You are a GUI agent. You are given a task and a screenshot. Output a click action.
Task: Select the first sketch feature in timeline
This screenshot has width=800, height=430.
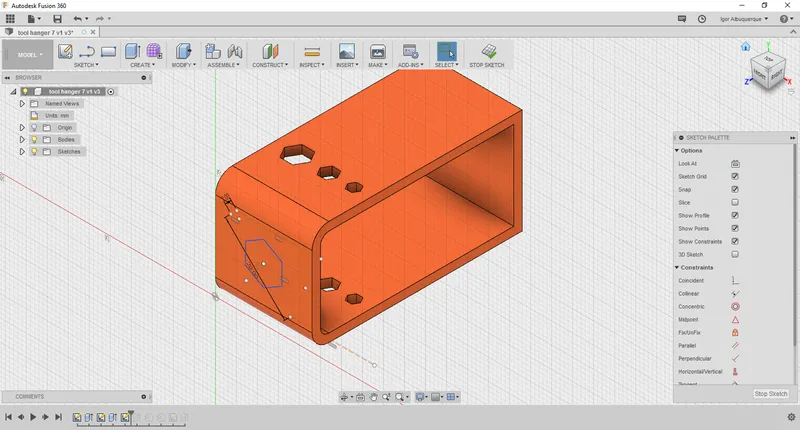tap(77, 417)
